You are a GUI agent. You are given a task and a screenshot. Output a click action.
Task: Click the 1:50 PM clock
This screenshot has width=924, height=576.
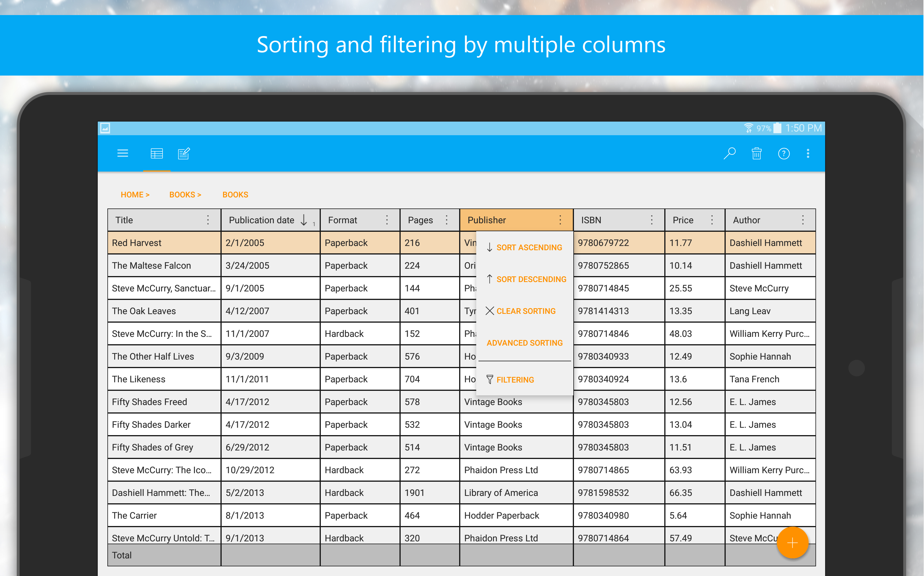(x=803, y=128)
